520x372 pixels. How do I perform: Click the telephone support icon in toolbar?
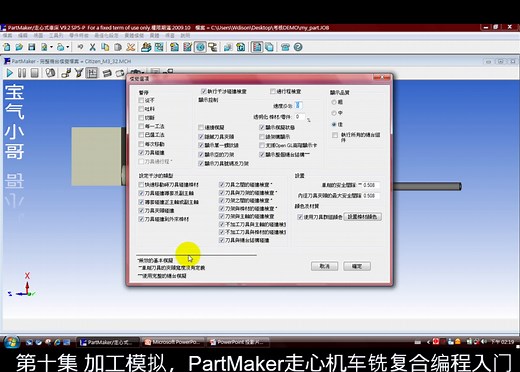(285, 47)
